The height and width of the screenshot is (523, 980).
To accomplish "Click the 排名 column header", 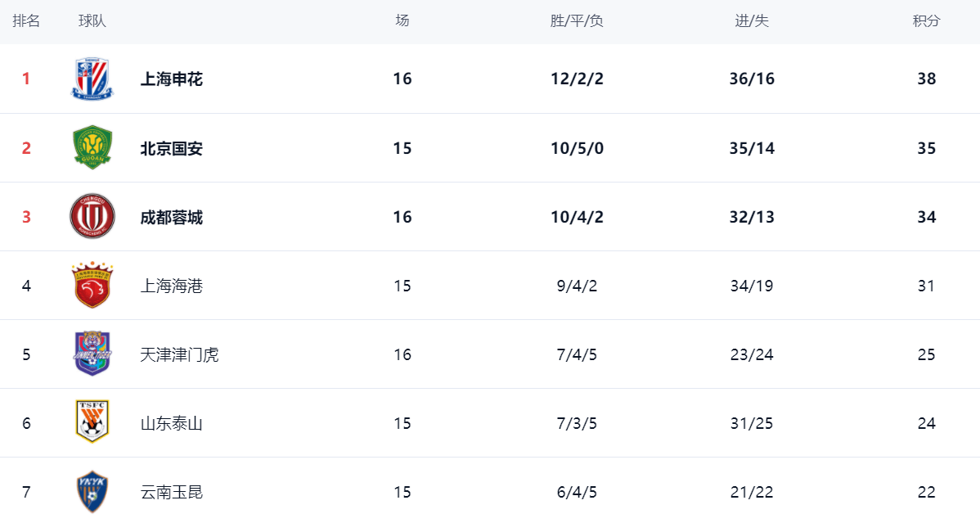I will tap(26, 21).
